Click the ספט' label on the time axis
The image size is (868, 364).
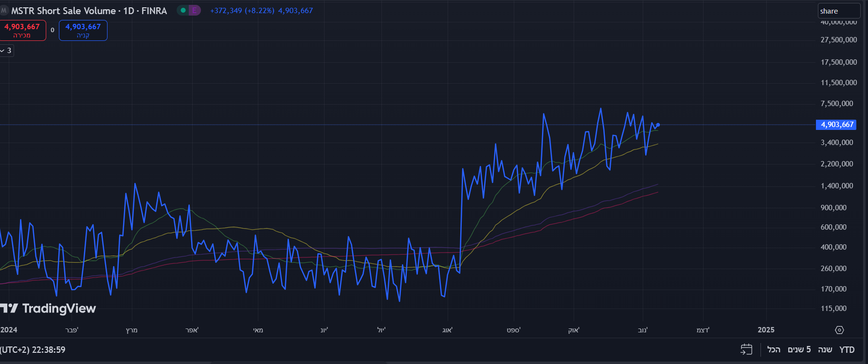pos(514,330)
